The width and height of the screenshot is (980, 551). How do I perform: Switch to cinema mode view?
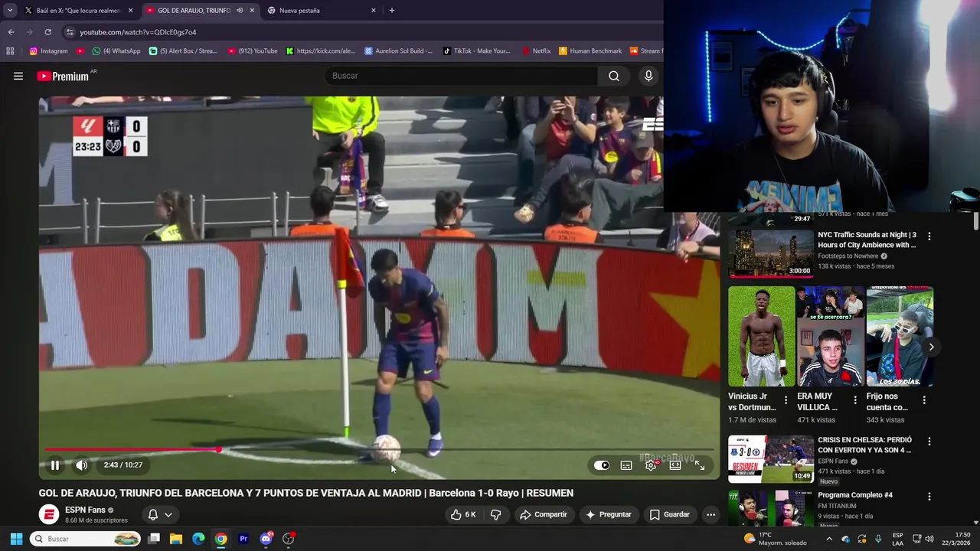point(675,465)
